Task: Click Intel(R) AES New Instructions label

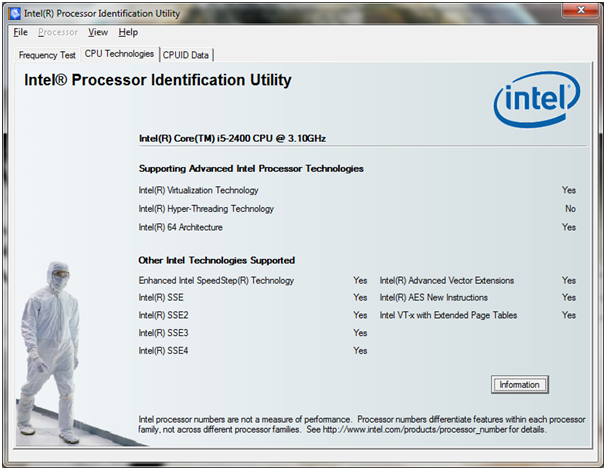Action: pyautogui.click(x=434, y=298)
